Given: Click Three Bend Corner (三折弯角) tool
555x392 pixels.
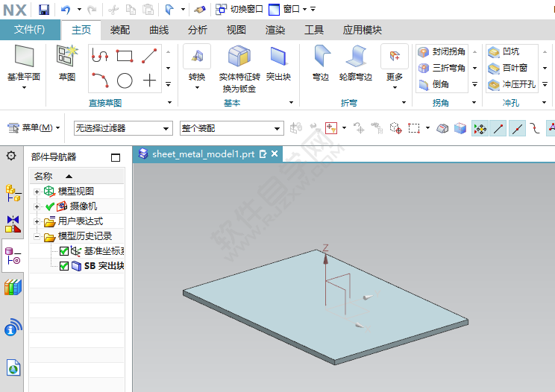Looking at the screenshot, I should pos(442,68).
